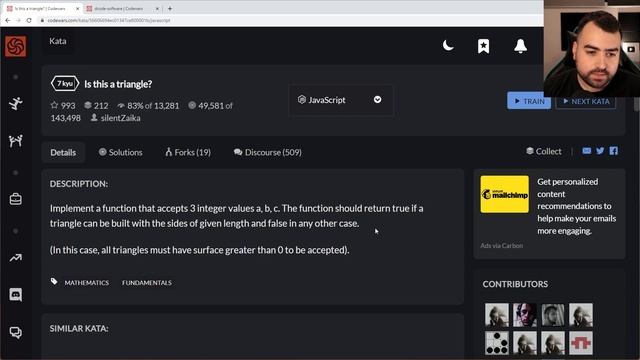
Task: Open the Discord sidebar icon
Action: click(x=16, y=294)
